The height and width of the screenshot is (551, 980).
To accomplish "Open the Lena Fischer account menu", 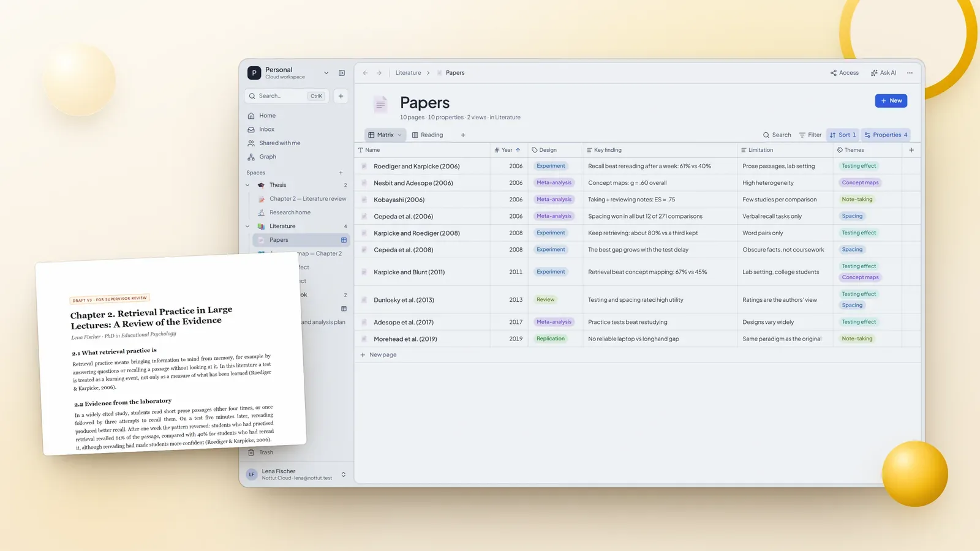I will coord(296,474).
